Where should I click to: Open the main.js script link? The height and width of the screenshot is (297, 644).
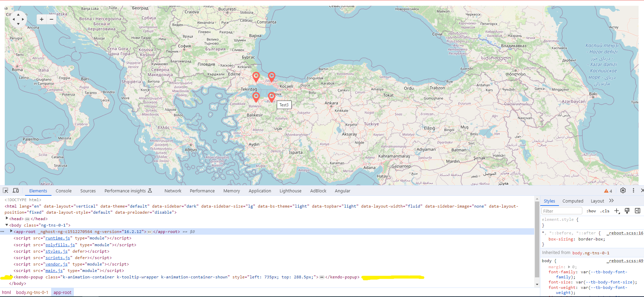pos(54,271)
